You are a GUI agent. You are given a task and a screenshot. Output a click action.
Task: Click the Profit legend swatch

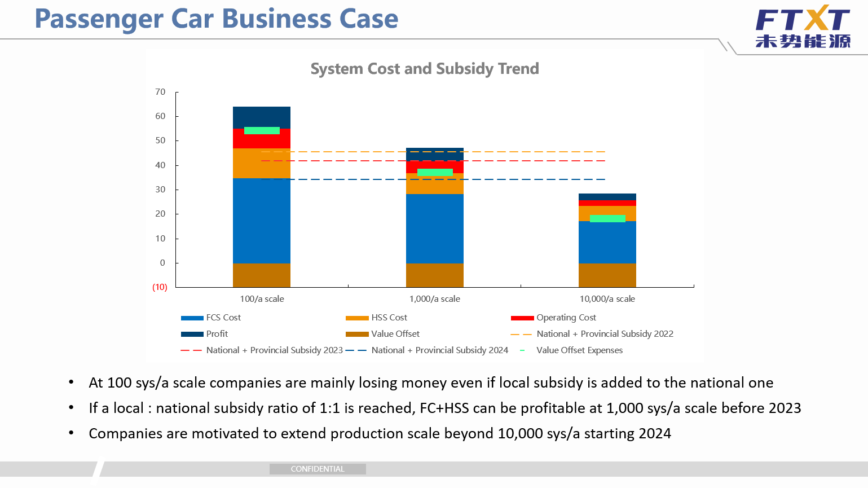[192, 335]
